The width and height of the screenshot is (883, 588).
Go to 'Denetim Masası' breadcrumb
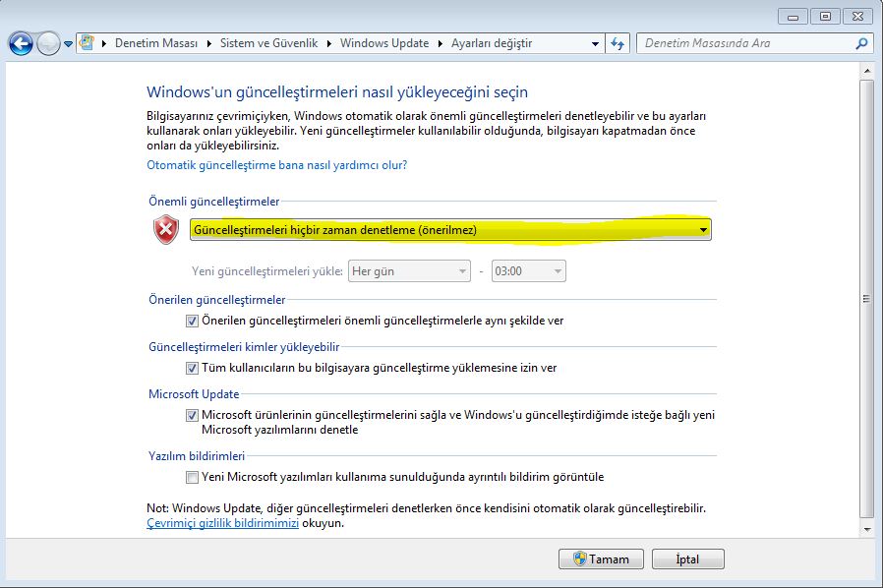click(156, 43)
